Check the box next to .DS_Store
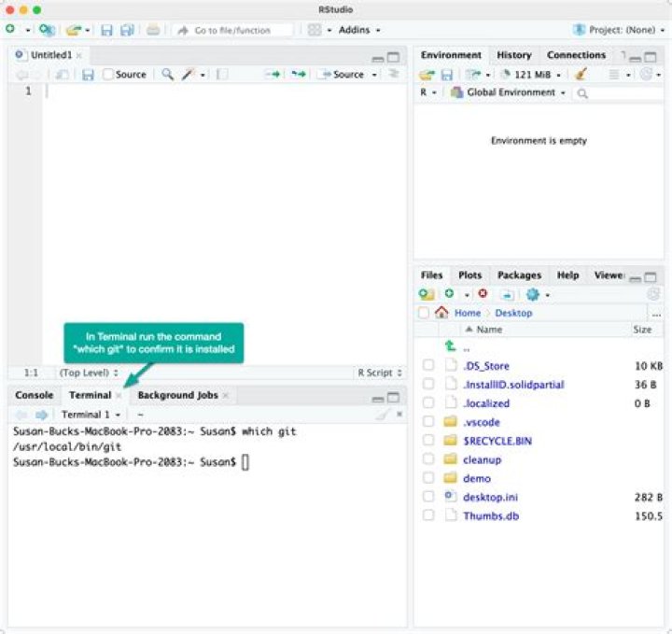The width and height of the screenshot is (672, 634). point(428,365)
